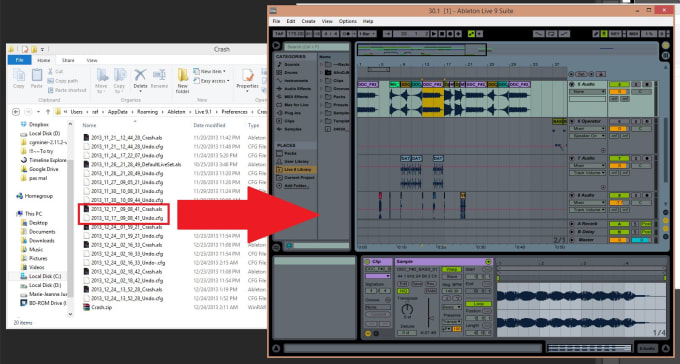Image resolution: width=680 pixels, height=364 pixels.
Task: Toggle the green Automation Arm button
Action: (471, 34)
